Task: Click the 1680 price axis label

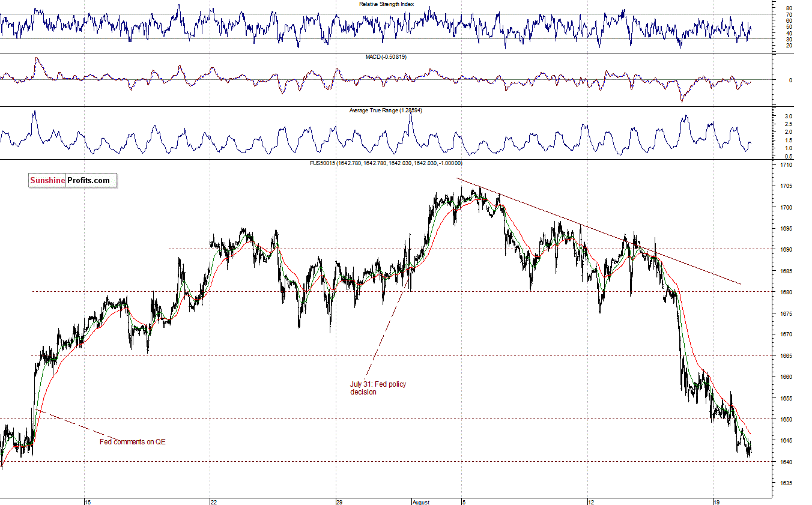Action: click(787, 292)
